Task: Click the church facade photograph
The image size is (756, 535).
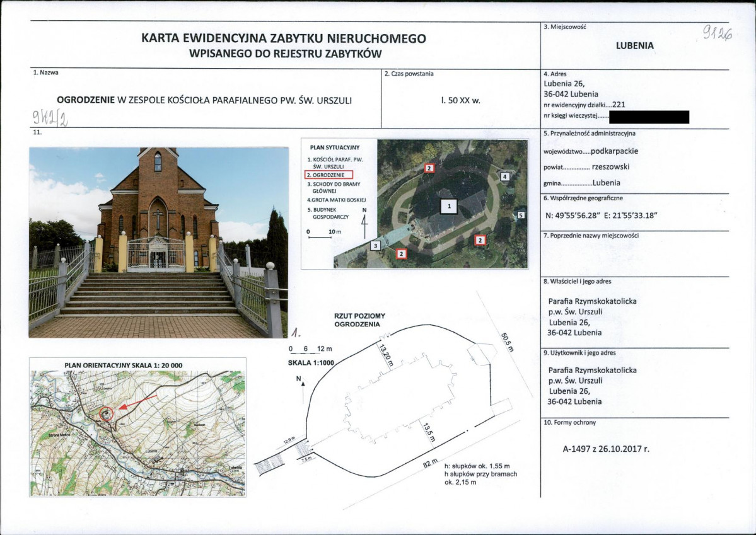Action: [x=159, y=243]
